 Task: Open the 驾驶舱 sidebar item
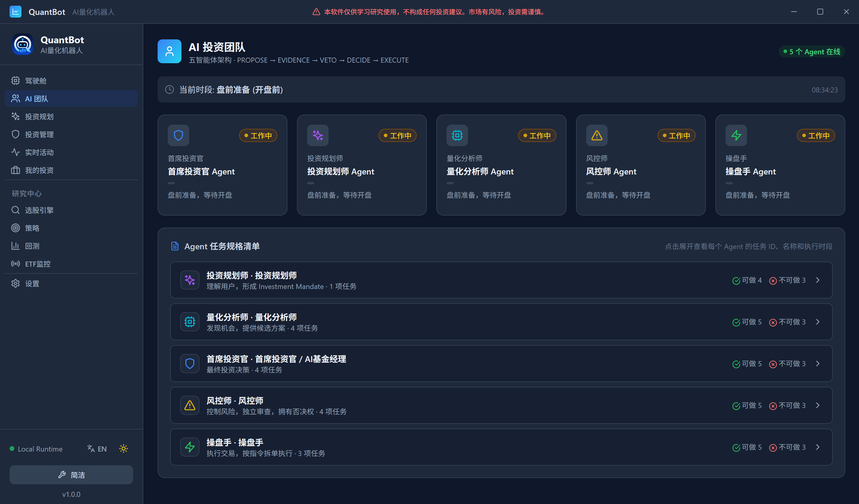coord(71,81)
